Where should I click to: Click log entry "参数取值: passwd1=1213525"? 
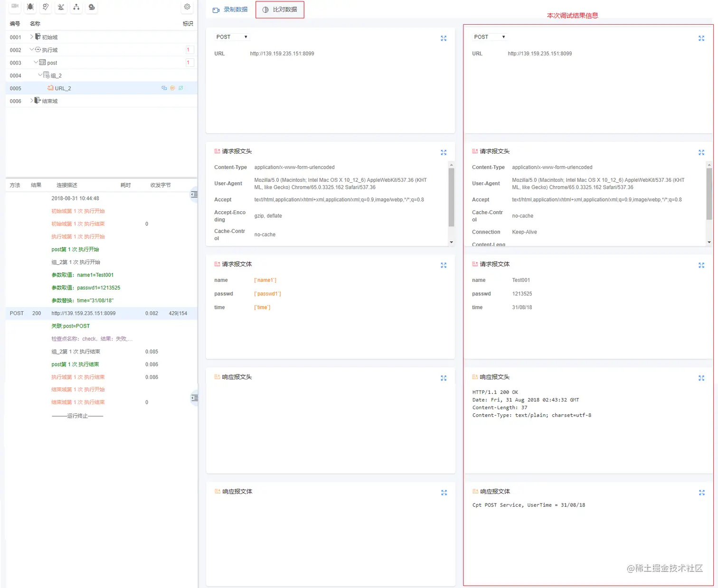point(86,288)
